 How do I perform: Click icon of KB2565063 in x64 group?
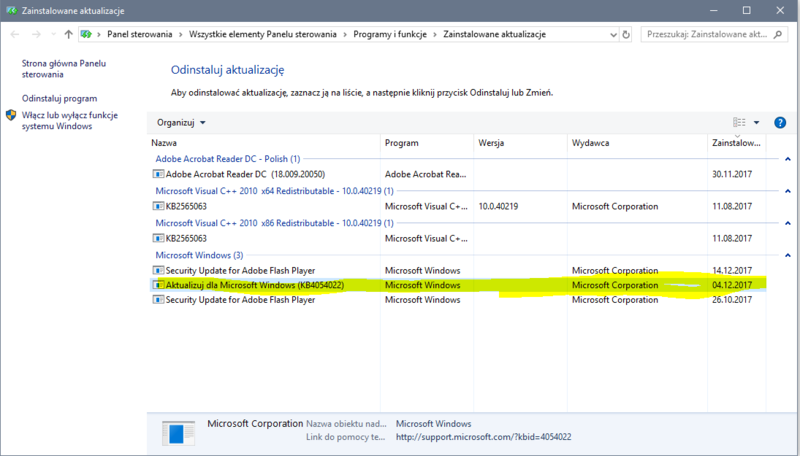click(x=158, y=207)
